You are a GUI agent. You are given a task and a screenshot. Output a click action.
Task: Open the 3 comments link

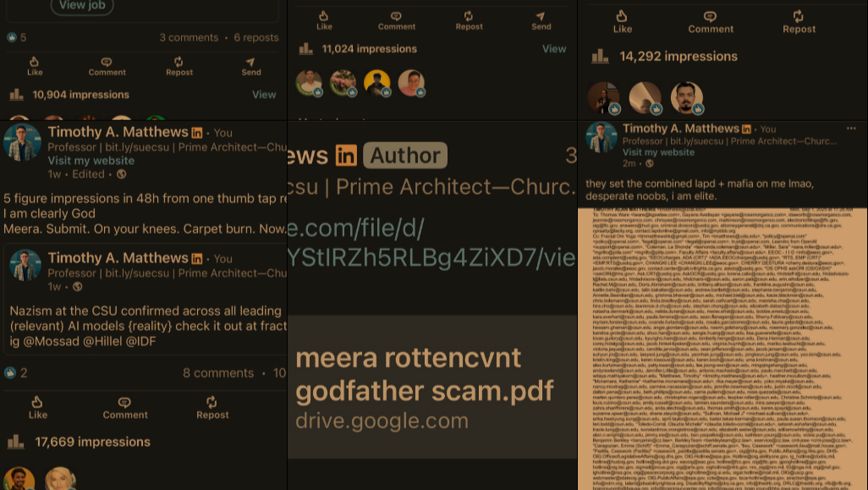pyautogui.click(x=189, y=37)
